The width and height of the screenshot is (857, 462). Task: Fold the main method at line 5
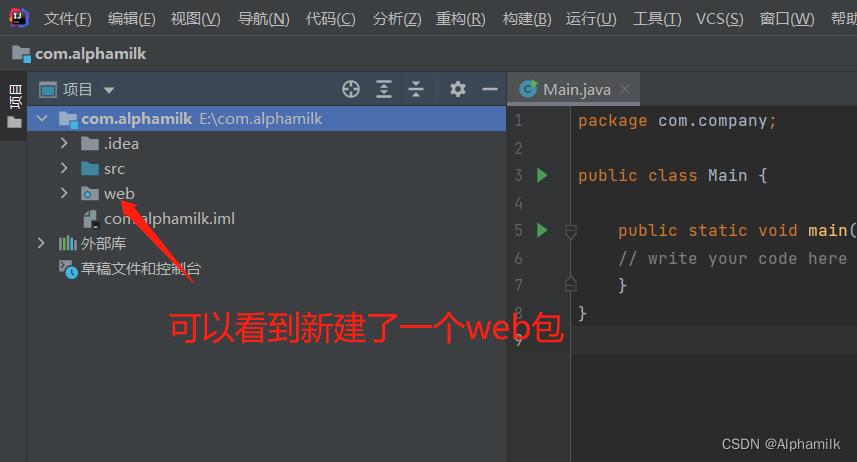(571, 231)
